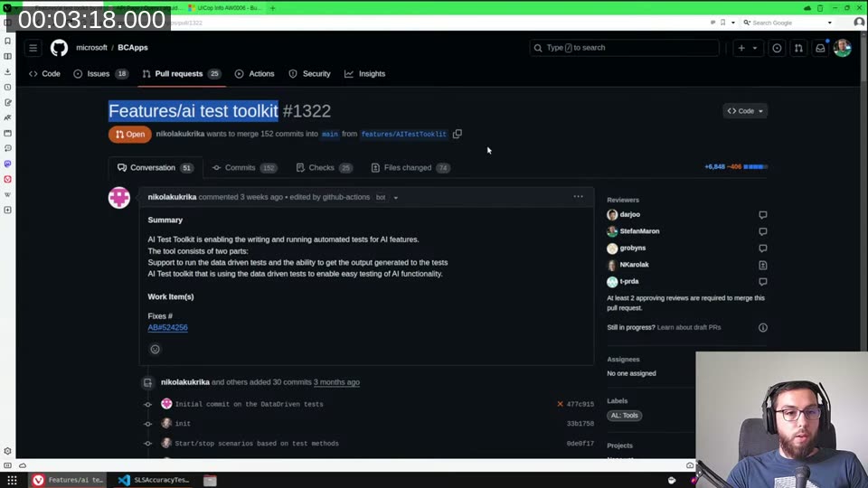Open browser sidebar bookmarks icon

pyautogui.click(x=8, y=41)
